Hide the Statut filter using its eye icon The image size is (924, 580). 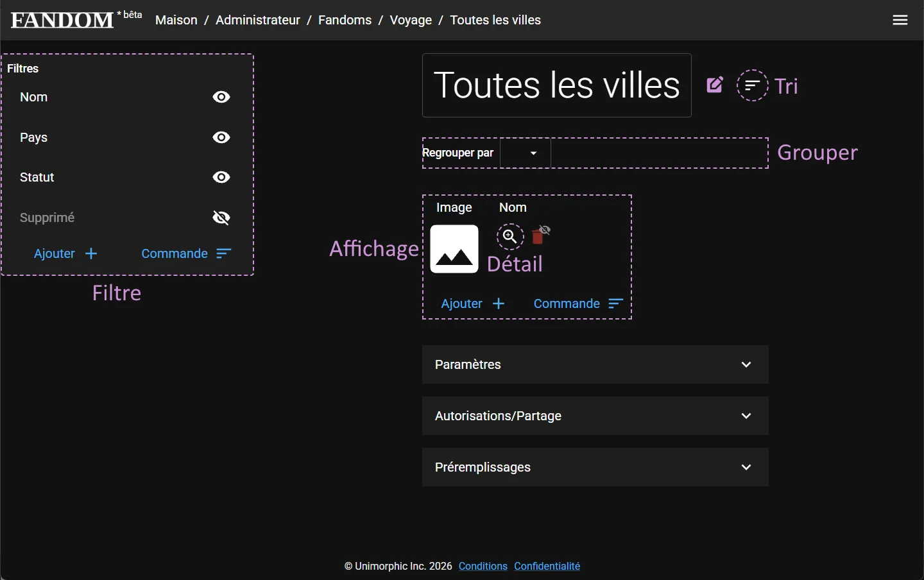pos(221,177)
